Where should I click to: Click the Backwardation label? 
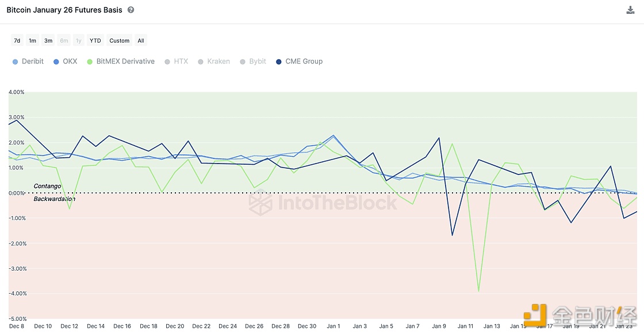(x=54, y=199)
